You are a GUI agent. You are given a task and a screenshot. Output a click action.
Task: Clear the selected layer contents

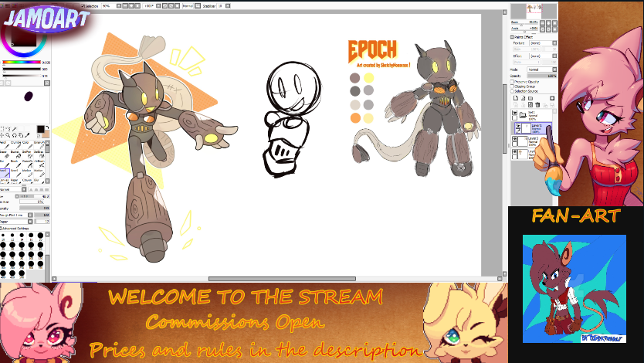pos(530,105)
